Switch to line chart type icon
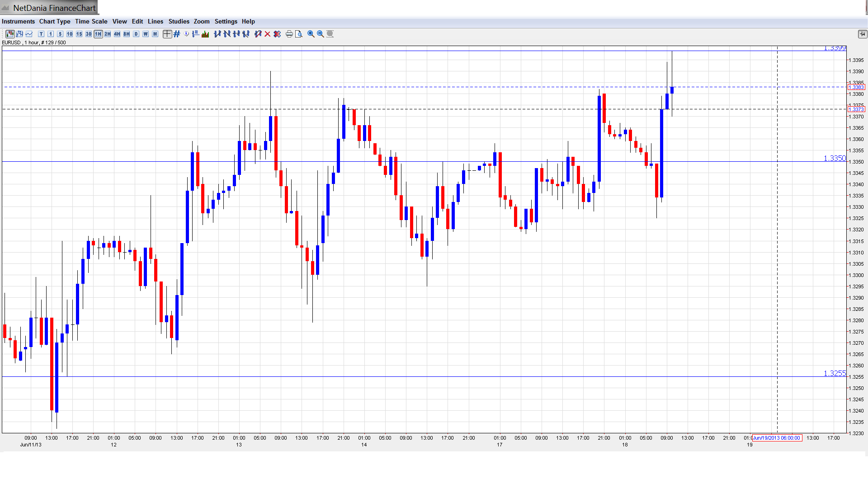The height and width of the screenshot is (488, 868). click(x=29, y=34)
